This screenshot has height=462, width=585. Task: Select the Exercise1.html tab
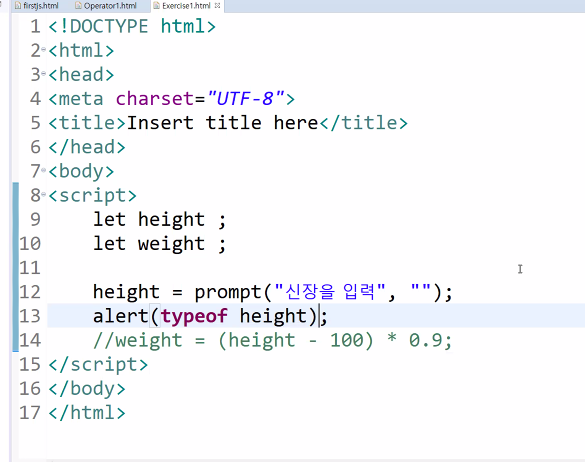tap(186, 6)
